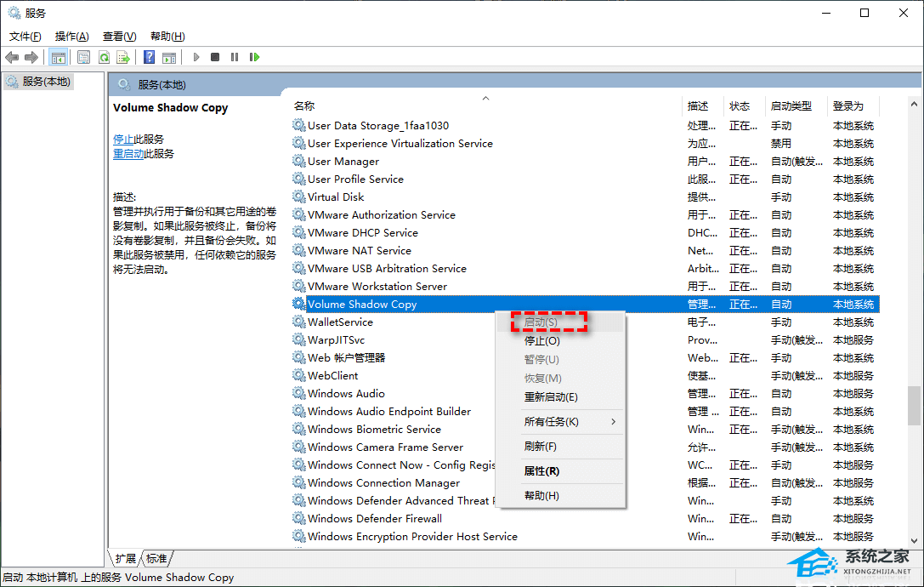Click the Restart service toolbar icon
924x587 pixels.
click(254, 57)
